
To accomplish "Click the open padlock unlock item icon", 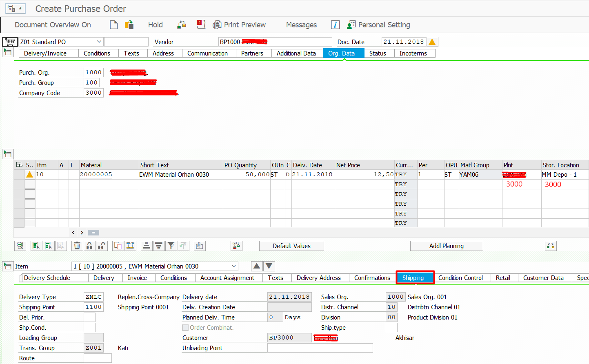I will [x=102, y=246].
